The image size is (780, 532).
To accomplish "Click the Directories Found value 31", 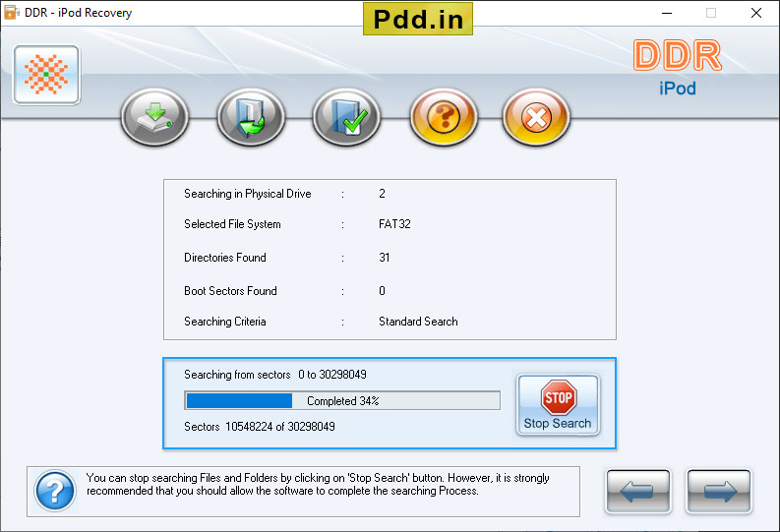I will [x=384, y=258].
